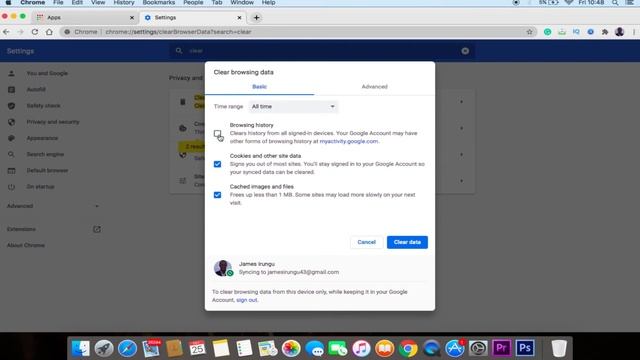
Task: Open Launchpad from the dock
Action: (x=104, y=348)
